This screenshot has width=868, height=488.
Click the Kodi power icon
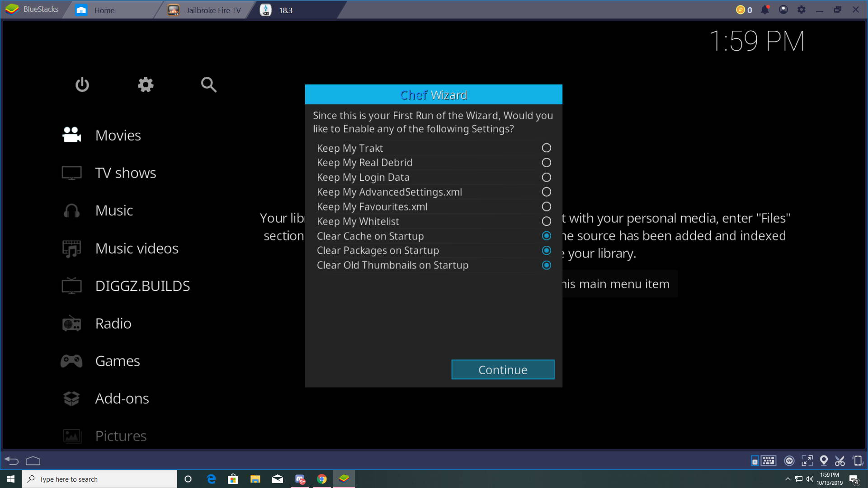[82, 84]
